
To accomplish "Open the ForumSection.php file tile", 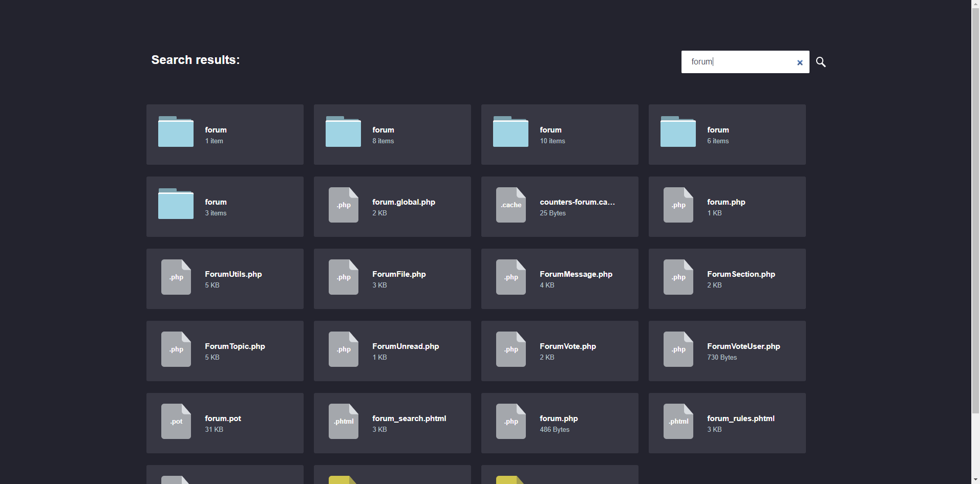I will click(727, 279).
